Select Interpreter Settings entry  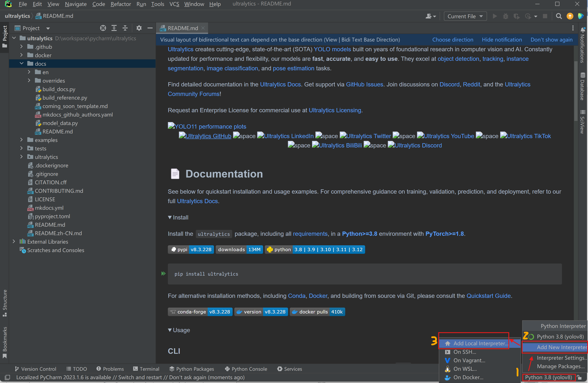pos(555,358)
